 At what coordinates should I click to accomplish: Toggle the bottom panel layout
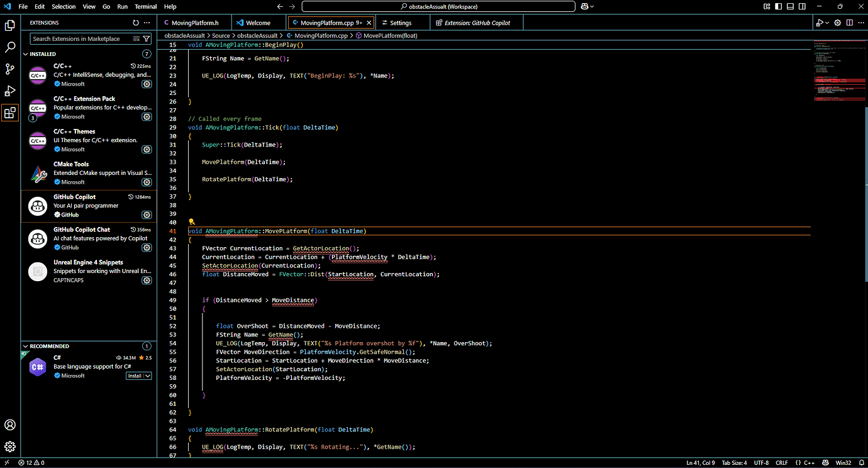pos(790,6)
